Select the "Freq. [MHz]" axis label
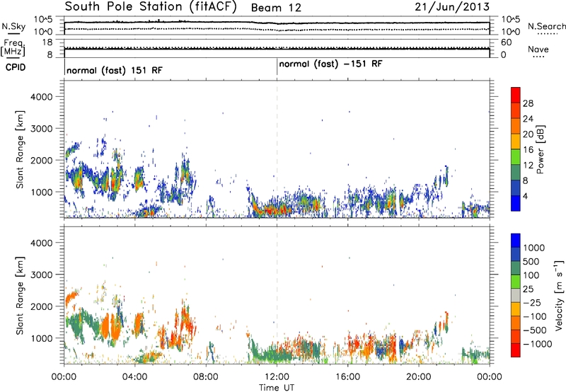566x392 pixels. tap(13, 48)
